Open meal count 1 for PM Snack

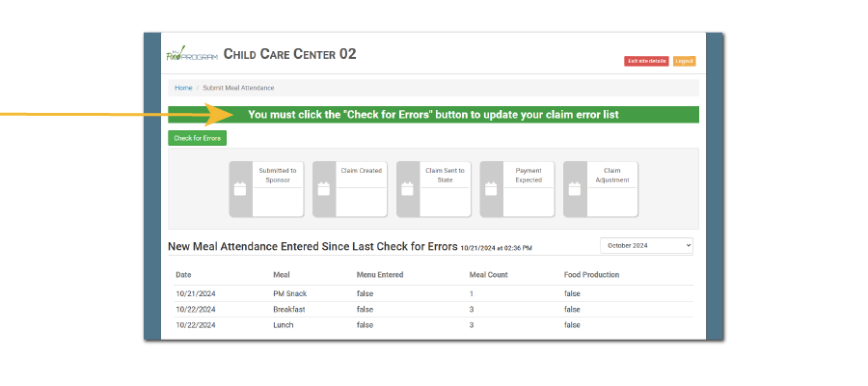point(472,293)
